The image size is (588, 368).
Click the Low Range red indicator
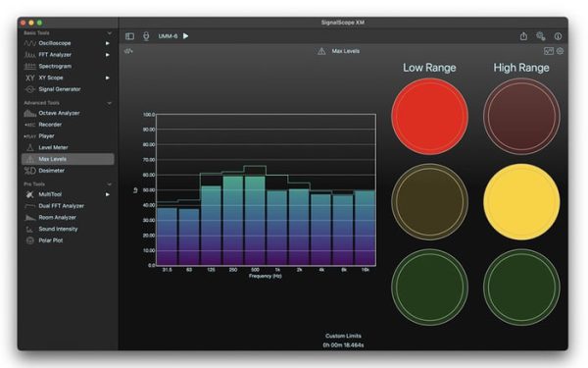tap(430, 117)
